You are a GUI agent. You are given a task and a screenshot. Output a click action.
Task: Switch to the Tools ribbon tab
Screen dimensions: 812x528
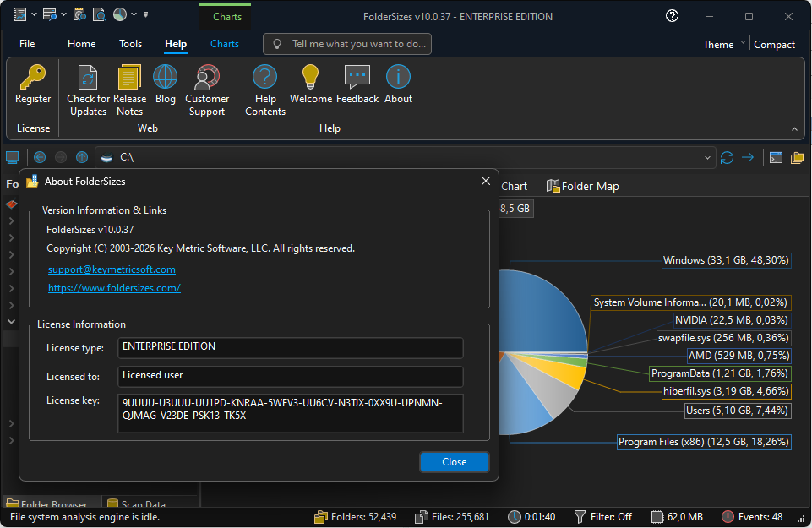click(130, 44)
